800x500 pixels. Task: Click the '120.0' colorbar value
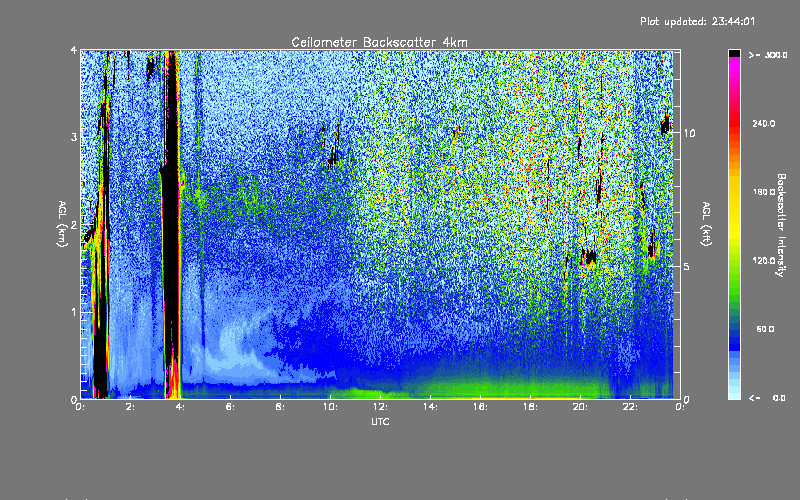(764, 260)
